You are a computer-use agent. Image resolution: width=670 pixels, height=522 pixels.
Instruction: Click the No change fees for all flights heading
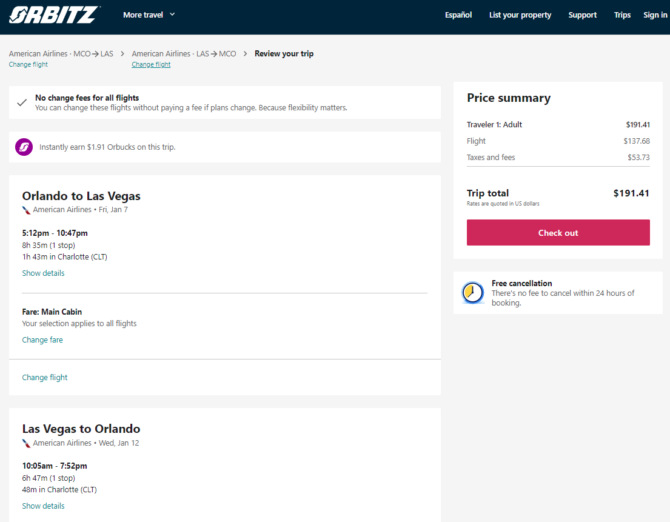pyautogui.click(x=87, y=98)
